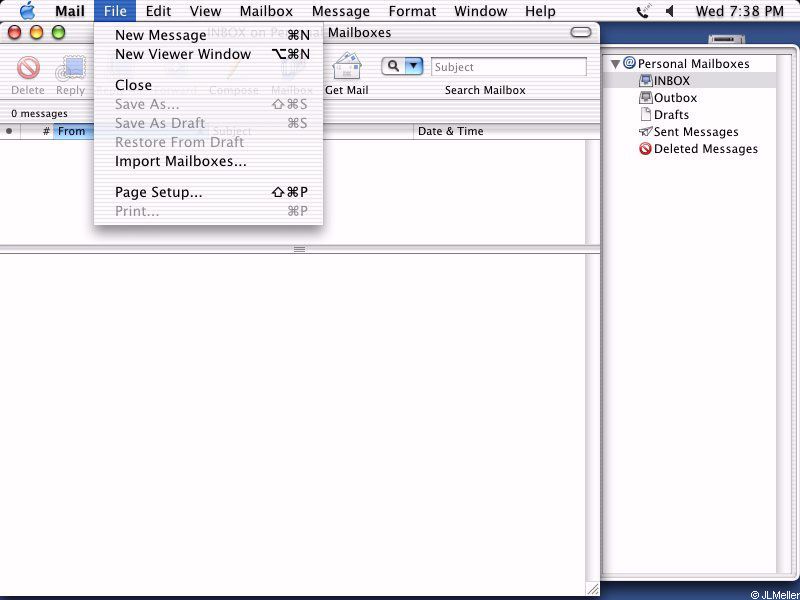
Task: Choose Import Mailboxes... from the File menu
Action: click(209, 161)
